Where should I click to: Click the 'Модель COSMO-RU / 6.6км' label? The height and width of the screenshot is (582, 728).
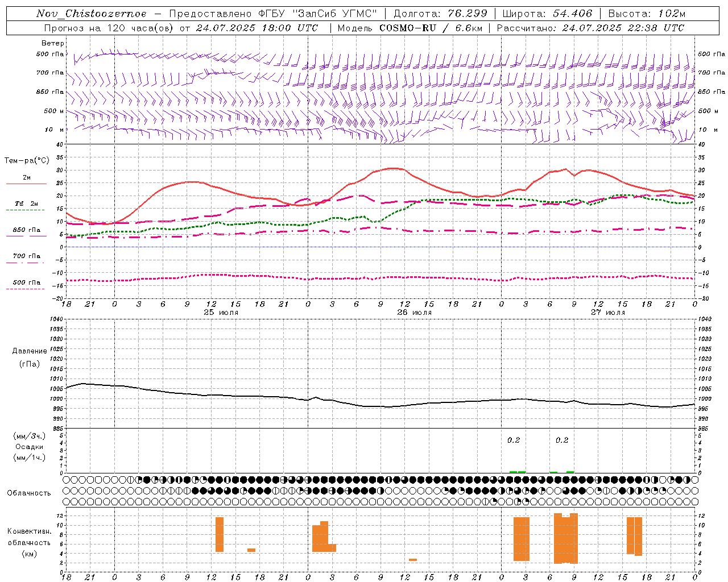(x=409, y=28)
